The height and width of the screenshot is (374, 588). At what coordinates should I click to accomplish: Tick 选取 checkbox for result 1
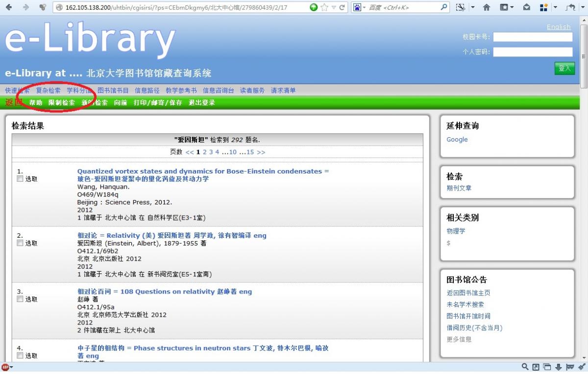pos(20,179)
